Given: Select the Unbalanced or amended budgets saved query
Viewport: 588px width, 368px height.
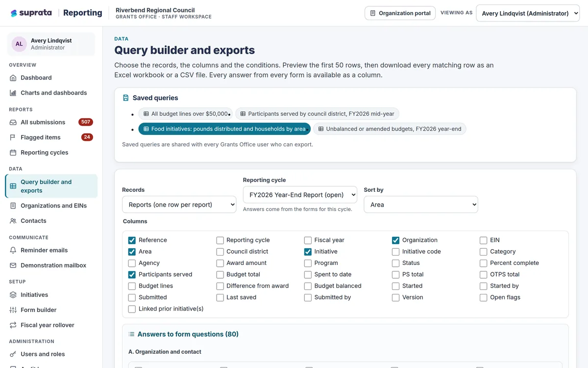Looking at the screenshot, I should (390, 129).
